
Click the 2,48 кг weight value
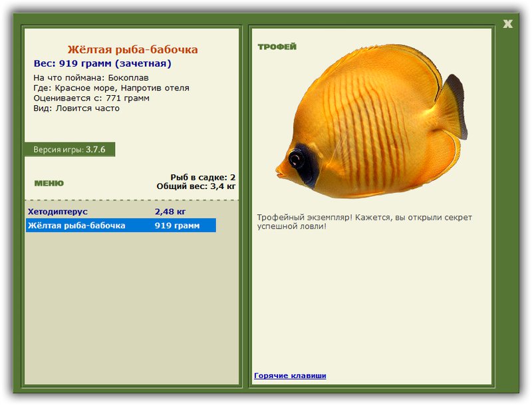click(170, 212)
